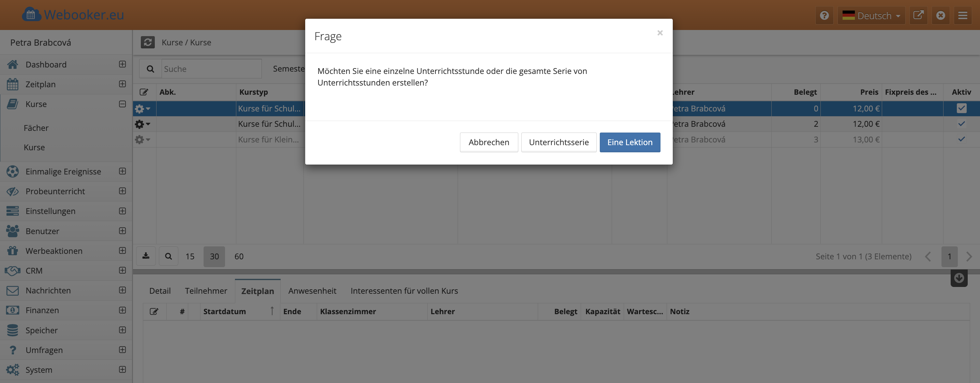
Task: Choose the Unterrichtsserie button
Action: point(559,142)
